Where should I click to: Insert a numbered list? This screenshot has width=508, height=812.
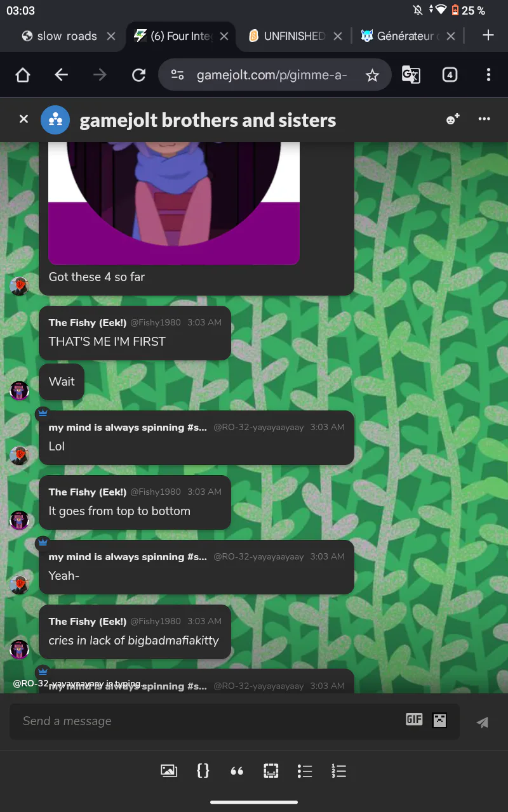click(339, 771)
